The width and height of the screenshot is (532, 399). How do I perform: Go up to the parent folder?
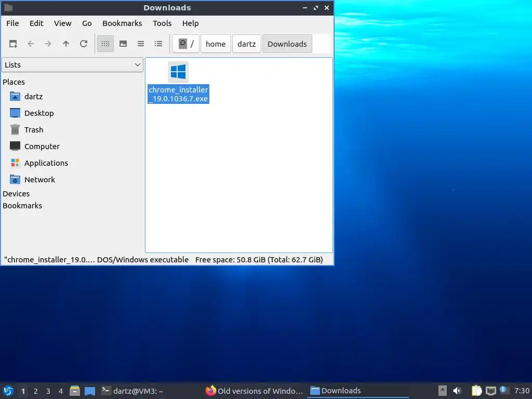pos(66,44)
